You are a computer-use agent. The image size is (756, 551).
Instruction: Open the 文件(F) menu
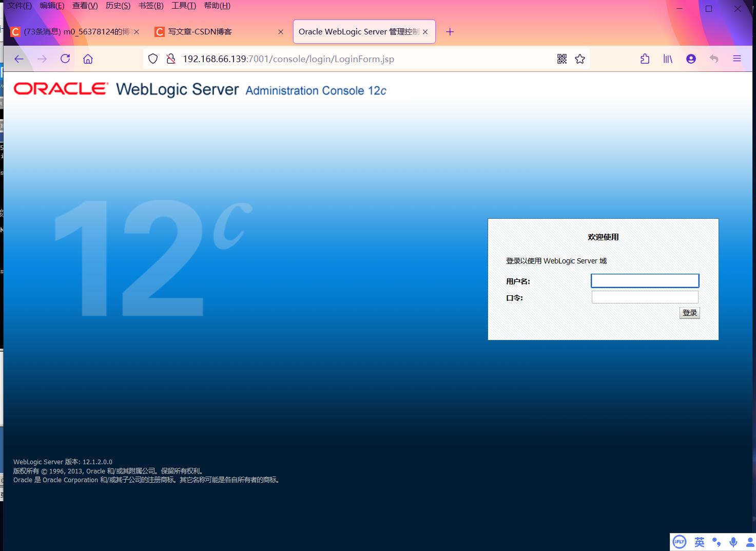[20, 6]
